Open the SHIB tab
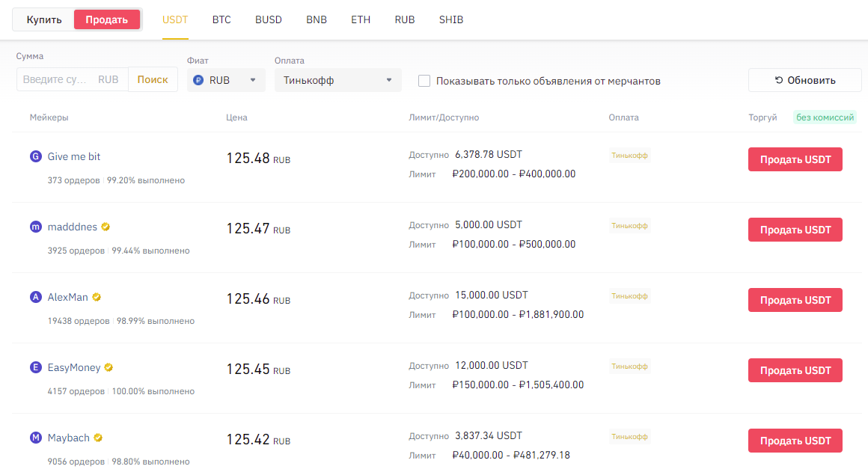This screenshot has width=868, height=475. coord(451,19)
